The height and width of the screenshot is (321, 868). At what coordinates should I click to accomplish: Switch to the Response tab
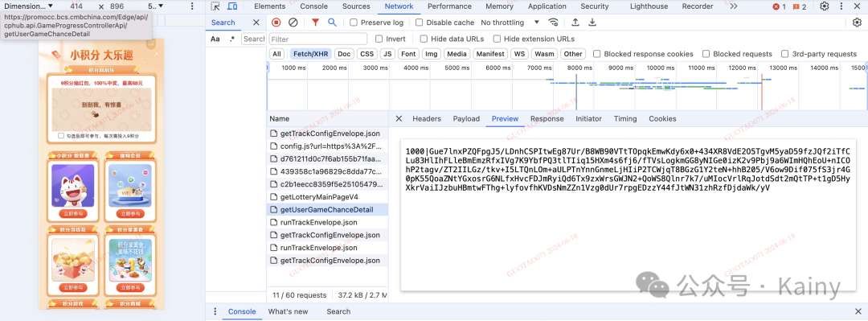point(547,118)
